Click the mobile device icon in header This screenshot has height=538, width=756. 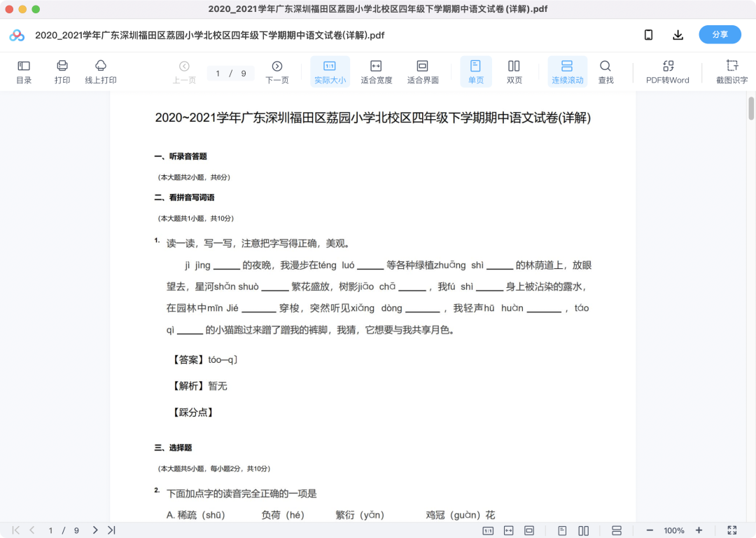tap(648, 35)
